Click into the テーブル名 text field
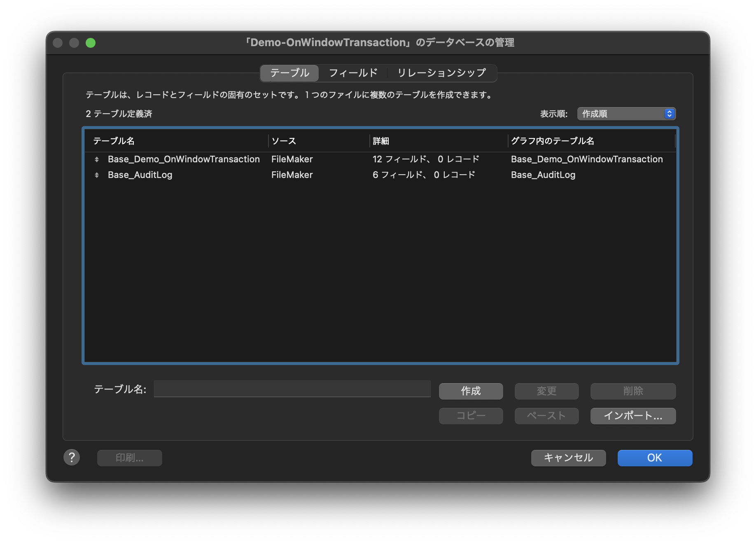This screenshot has height=543, width=756. click(x=292, y=389)
